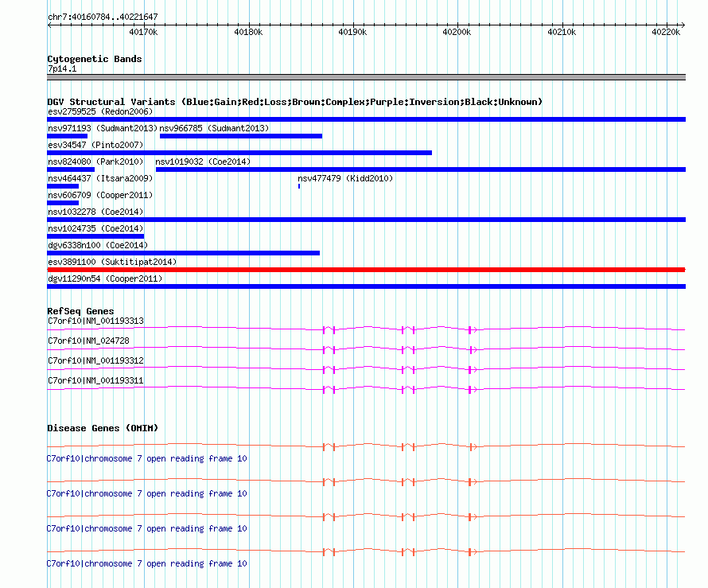Image resolution: width=708 pixels, height=588 pixels.
Task: Click the 40190k ruler tick label
Action: [x=352, y=32]
